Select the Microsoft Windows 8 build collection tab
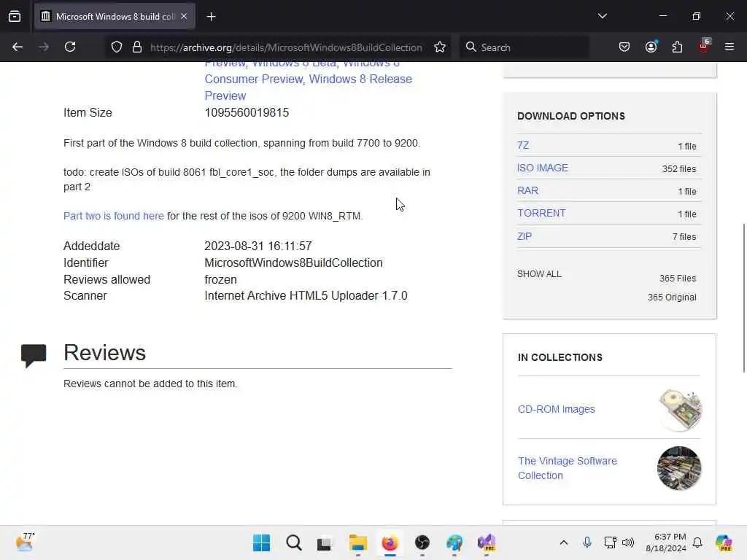The image size is (747, 560). (115, 17)
